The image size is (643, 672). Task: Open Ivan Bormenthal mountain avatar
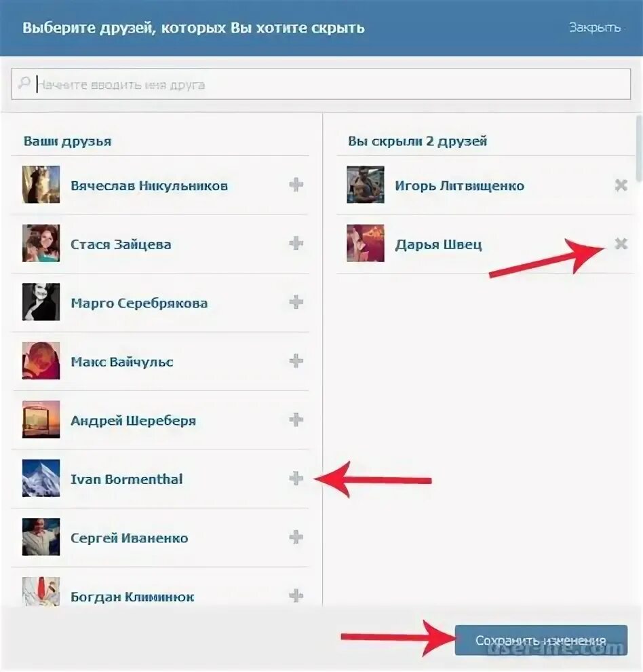(x=41, y=478)
